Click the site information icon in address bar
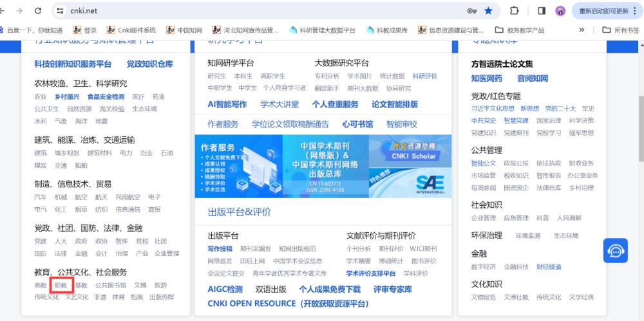 pos(61,11)
